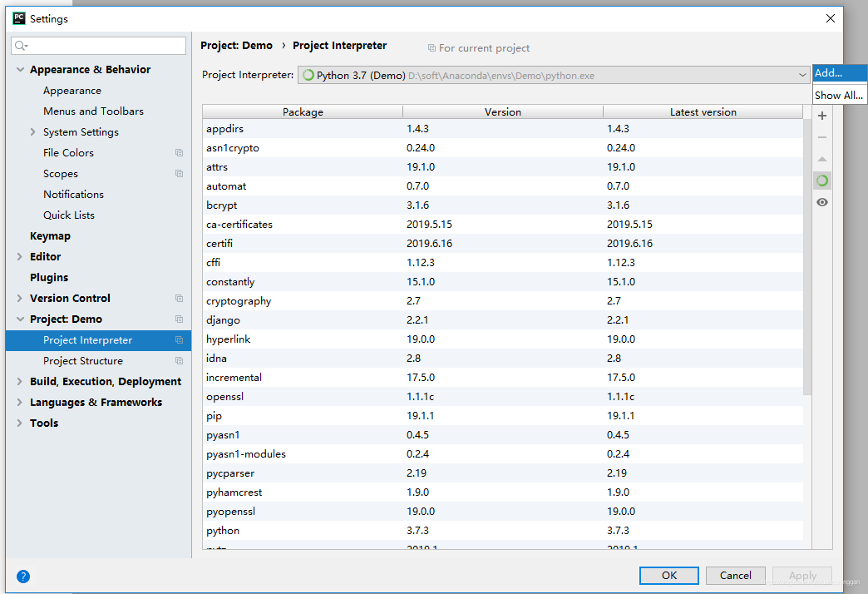Select the pyopenssl package row
Viewport: 868px width, 594px height.
503,512
